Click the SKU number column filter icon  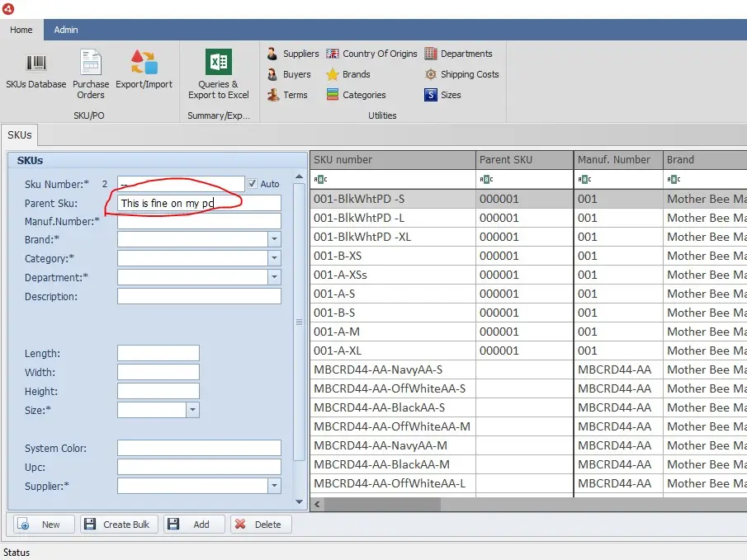[x=320, y=180]
